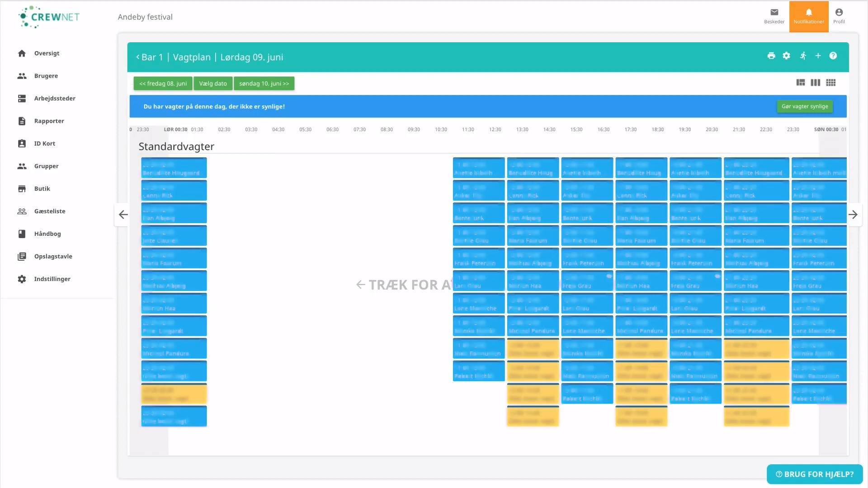Click the Standardvagter heading

point(176,146)
